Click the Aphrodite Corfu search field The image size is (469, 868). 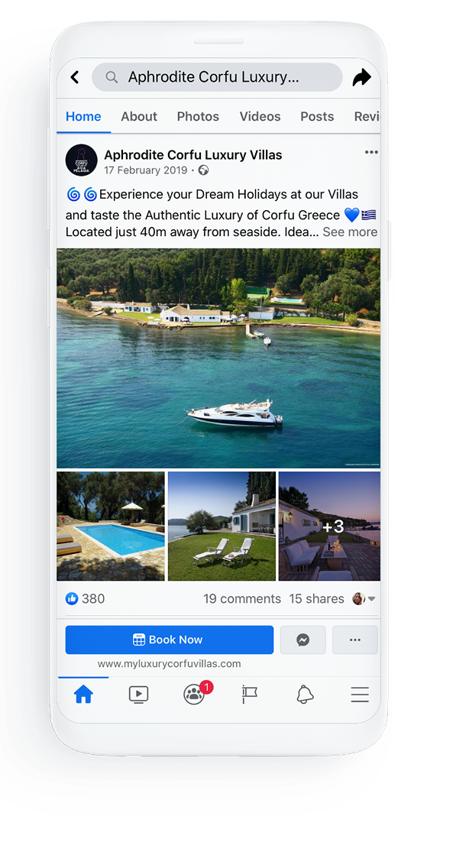coord(217,77)
